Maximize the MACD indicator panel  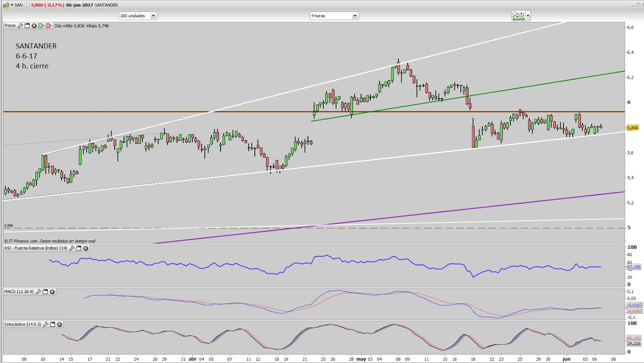(x=45, y=292)
